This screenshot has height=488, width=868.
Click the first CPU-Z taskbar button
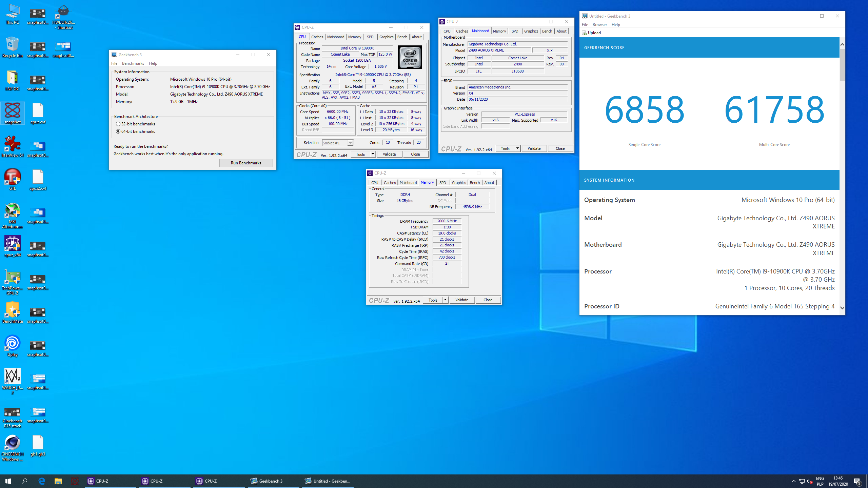coord(111,481)
